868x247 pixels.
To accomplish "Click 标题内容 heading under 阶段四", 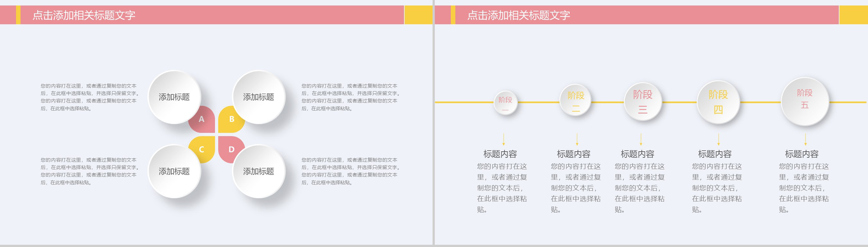I will 715,154.
